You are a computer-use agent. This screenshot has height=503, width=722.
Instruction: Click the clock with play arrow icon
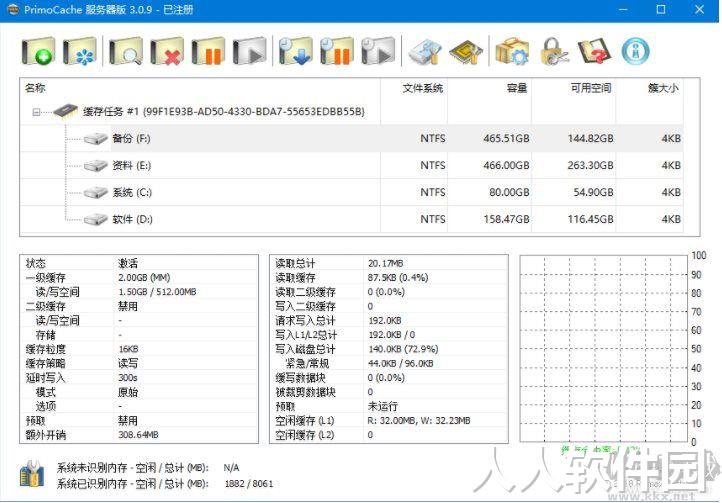click(378, 51)
